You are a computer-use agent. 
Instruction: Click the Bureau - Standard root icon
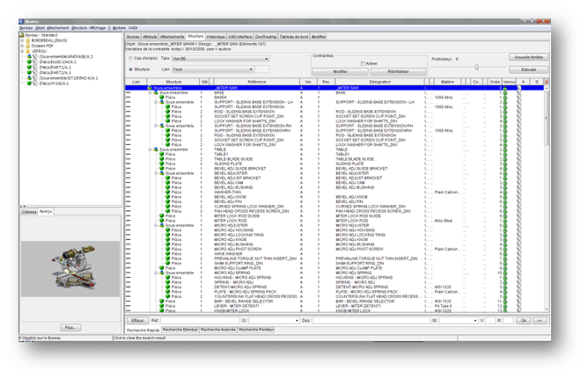(22, 35)
